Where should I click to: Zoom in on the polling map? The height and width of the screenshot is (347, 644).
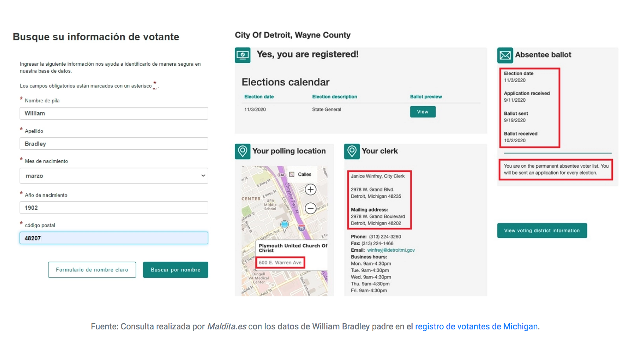311,190
